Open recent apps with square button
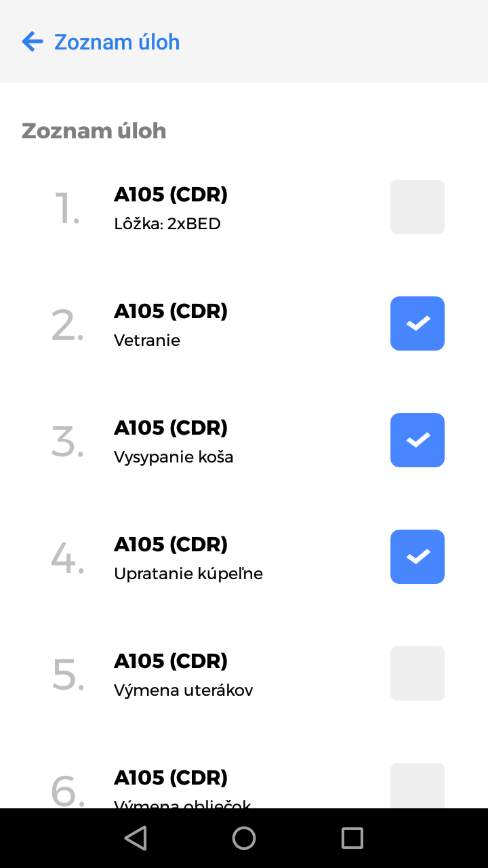Image resolution: width=488 pixels, height=868 pixels. [x=352, y=838]
